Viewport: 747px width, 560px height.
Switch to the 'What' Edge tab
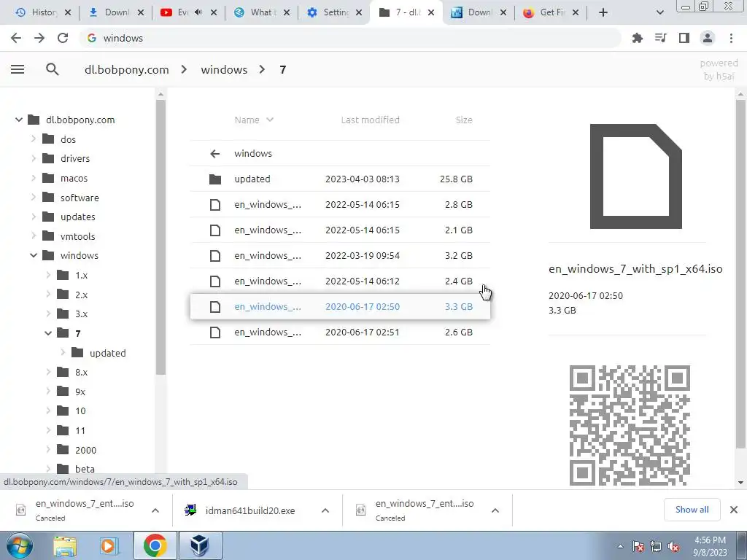click(263, 12)
